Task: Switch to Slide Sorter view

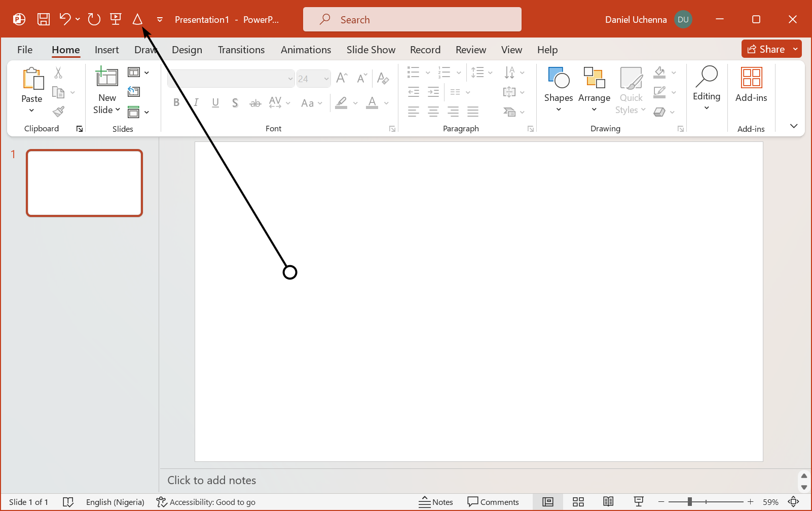Action: pyautogui.click(x=578, y=502)
